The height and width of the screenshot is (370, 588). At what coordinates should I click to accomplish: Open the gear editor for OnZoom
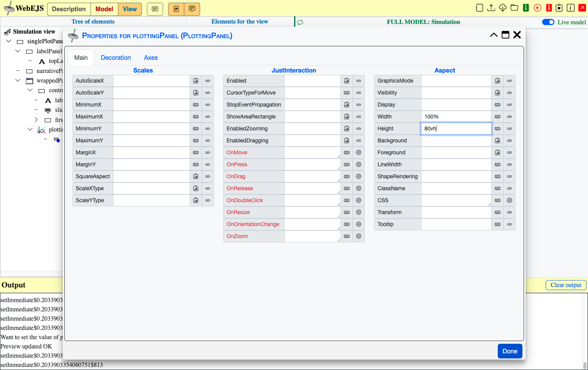tap(359, 236)
